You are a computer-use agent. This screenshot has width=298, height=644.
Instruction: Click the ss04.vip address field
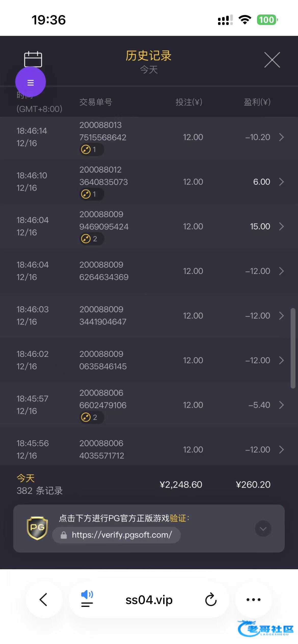(x=149, y=600)
